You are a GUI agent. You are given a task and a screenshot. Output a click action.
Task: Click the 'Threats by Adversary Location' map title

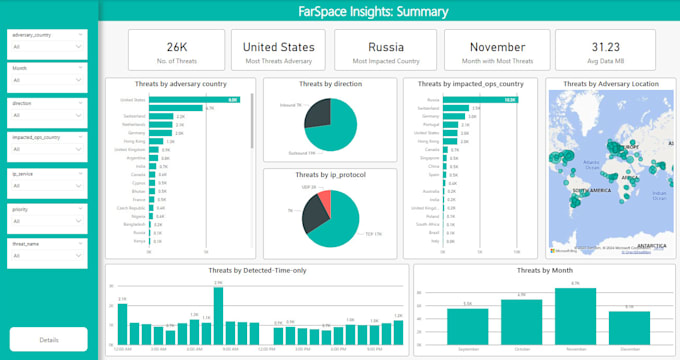(x=611, y=84)
